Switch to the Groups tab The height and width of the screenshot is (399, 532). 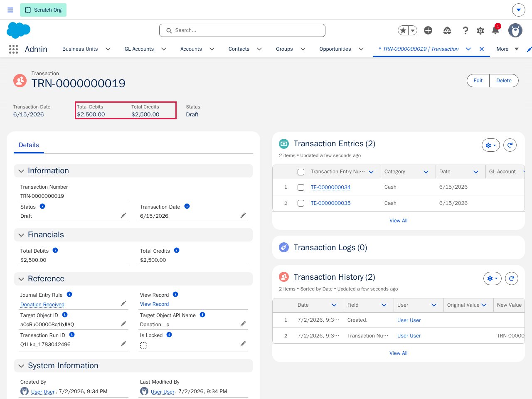pyautogui.click(x=284, y=49)
